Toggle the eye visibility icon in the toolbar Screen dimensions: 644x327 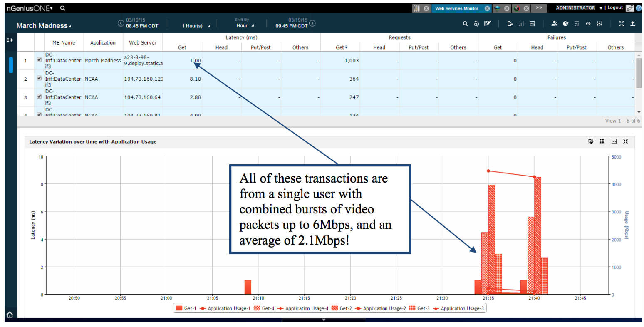588,24
